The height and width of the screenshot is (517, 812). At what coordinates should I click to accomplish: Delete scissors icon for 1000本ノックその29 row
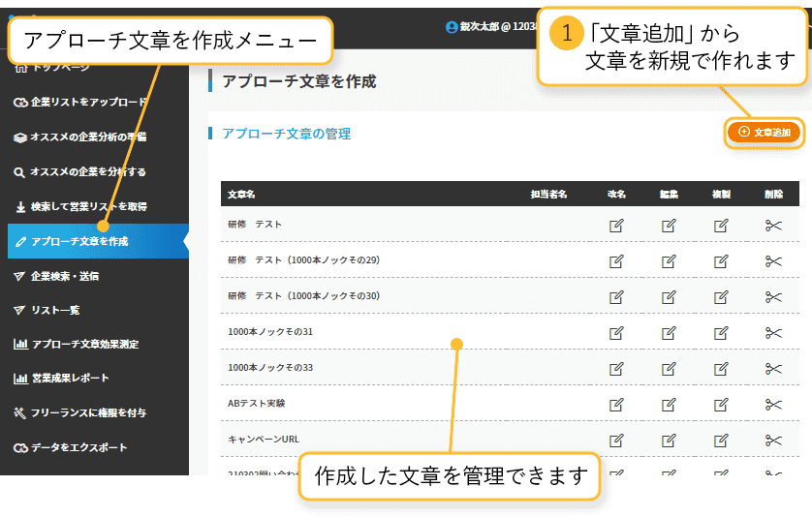tap(773, 261)
